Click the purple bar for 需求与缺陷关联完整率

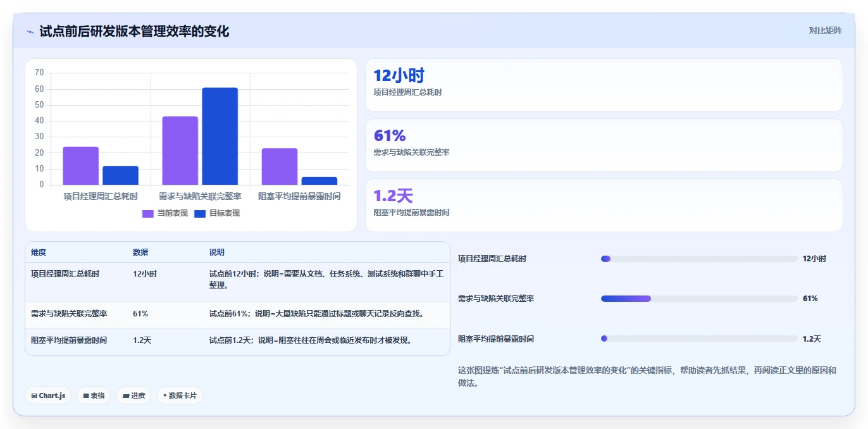click(180, 151)
